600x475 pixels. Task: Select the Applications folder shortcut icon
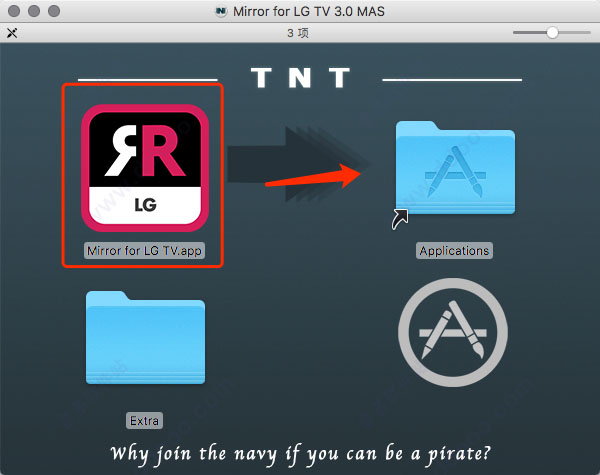click(x=455, y=168)
